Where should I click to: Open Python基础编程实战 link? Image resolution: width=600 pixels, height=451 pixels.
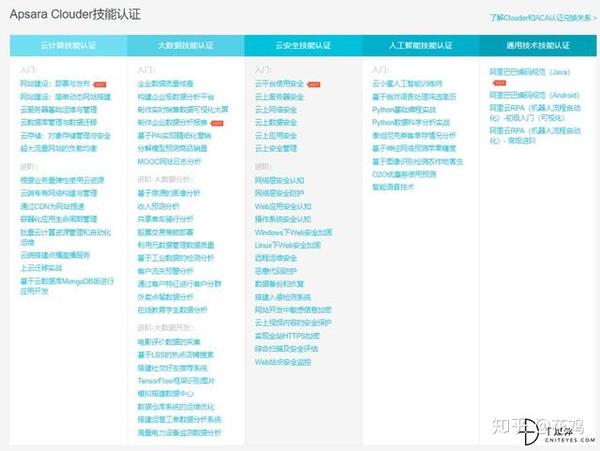pos(404,110)
